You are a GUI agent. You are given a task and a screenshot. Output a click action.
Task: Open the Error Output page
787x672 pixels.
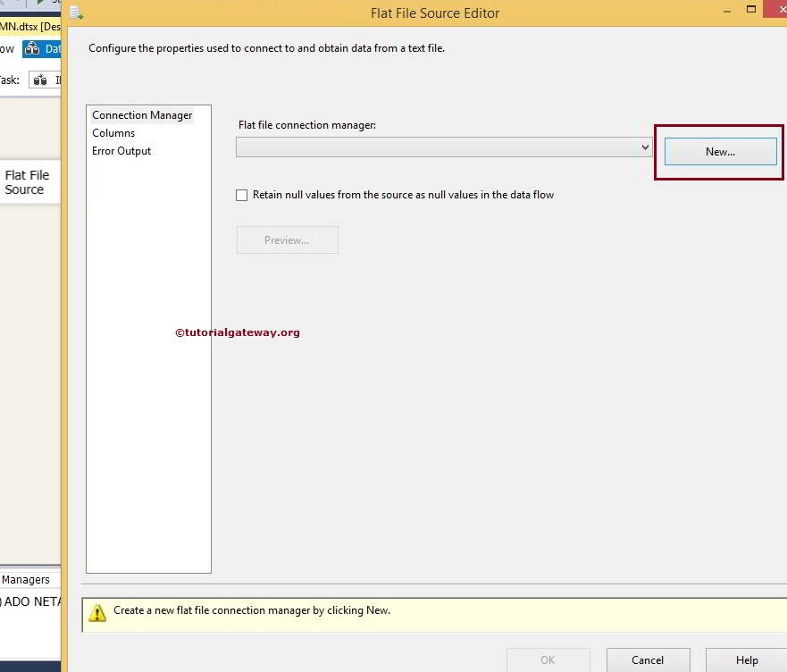click(x=121, y=150)
